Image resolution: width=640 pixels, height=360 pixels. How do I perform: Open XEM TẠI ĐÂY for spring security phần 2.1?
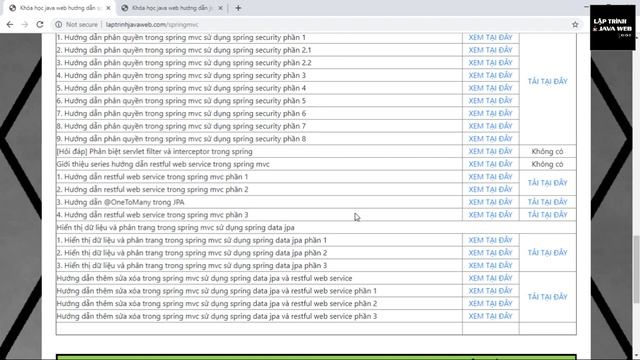pyautogui.click(x=490, y=50)
